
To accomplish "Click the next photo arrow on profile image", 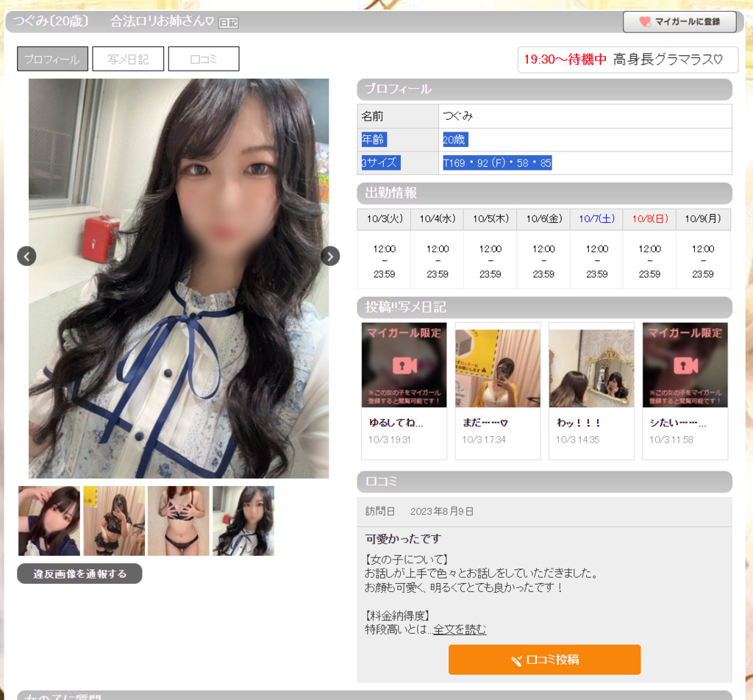I will (x=329, y=256).
